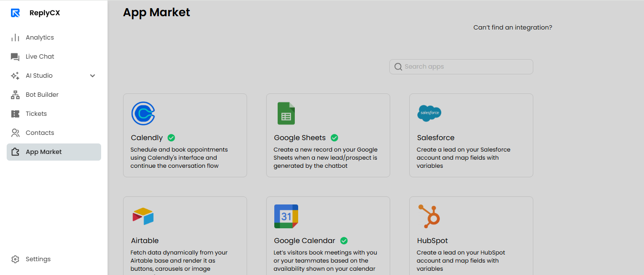Click the Google Calendar logo icon
644x275 pixels.
point(286,216)
